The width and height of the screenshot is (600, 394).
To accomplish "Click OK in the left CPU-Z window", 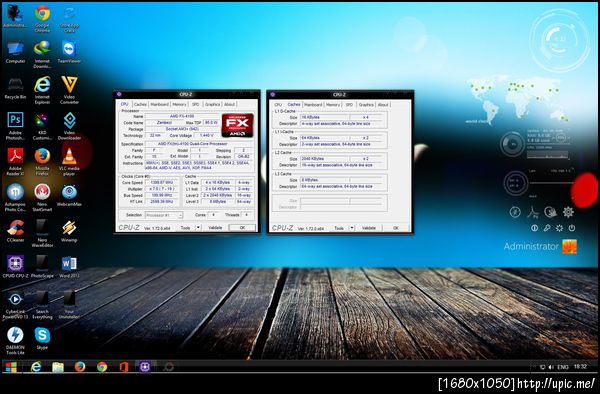I will tap(242, 228).
